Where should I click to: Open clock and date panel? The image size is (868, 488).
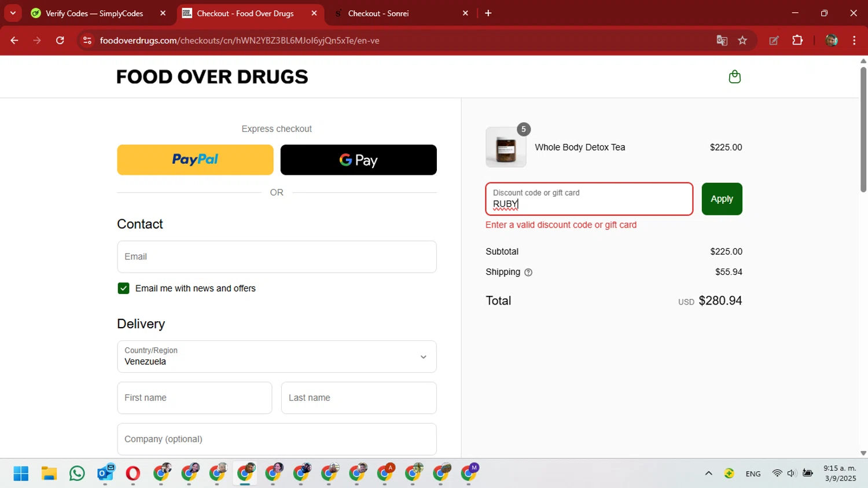click(x=840, y=474)
